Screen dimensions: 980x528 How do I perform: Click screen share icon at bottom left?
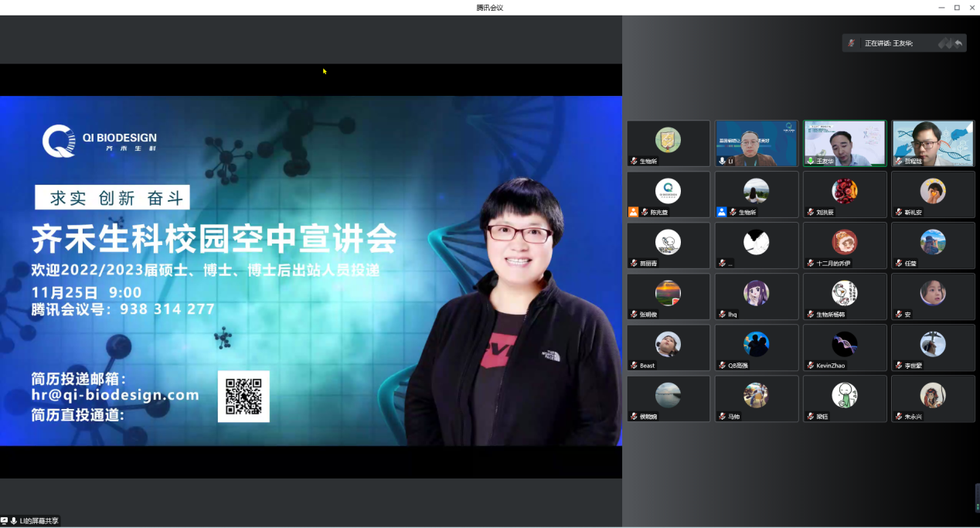5,521
